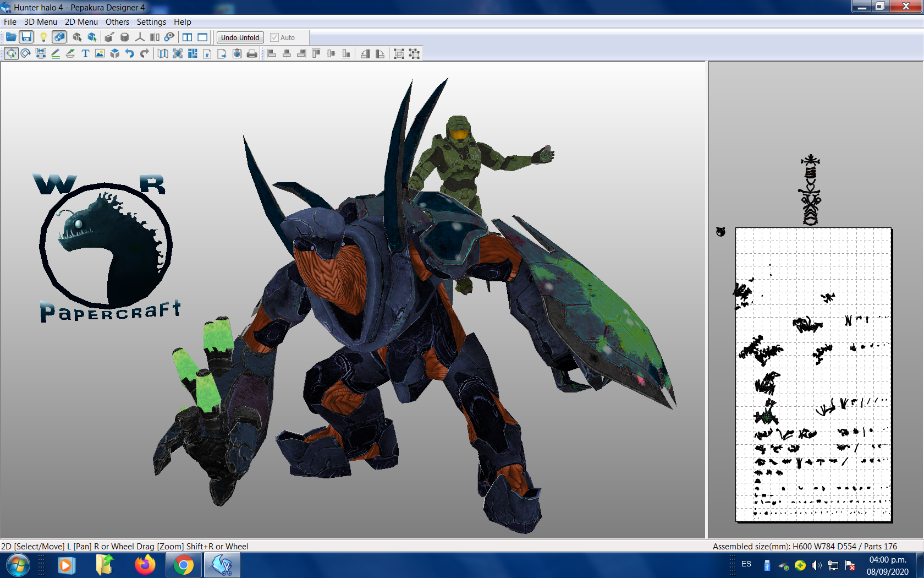The image size is (924, 578).
Task: Toggle single-pane window view icon
Action: (202, 37)
